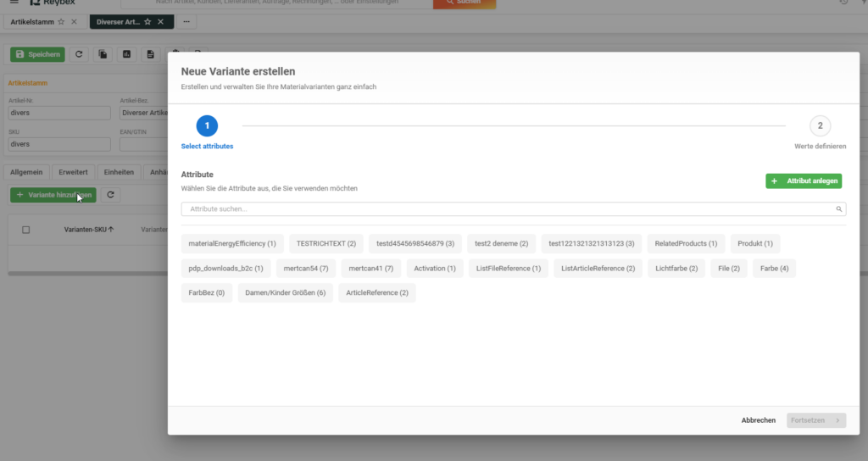Viewport: 868px width, 461px height.
Task: Open the three-dots tab overflow menu
Action: (x=186, y=22)
